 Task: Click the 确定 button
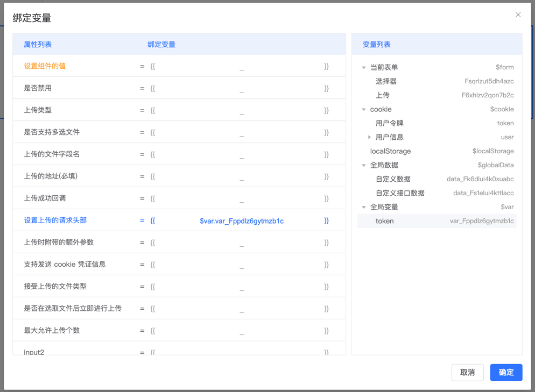pos(505,372)
